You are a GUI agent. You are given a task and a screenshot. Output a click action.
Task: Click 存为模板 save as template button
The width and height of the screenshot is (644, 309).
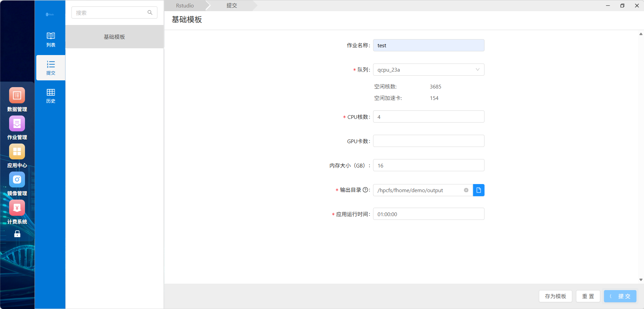click(556, 296)
